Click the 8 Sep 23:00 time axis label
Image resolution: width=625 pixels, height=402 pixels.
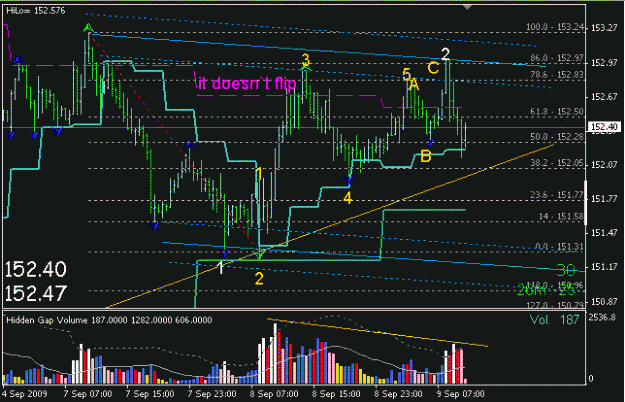pyautogui.click(x=398, y=394)
